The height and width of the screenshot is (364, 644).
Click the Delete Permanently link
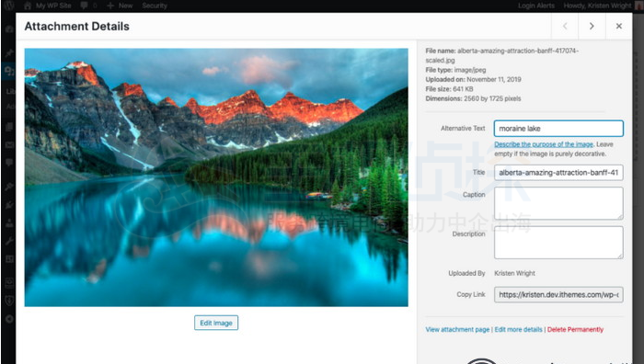click(575, 329)
